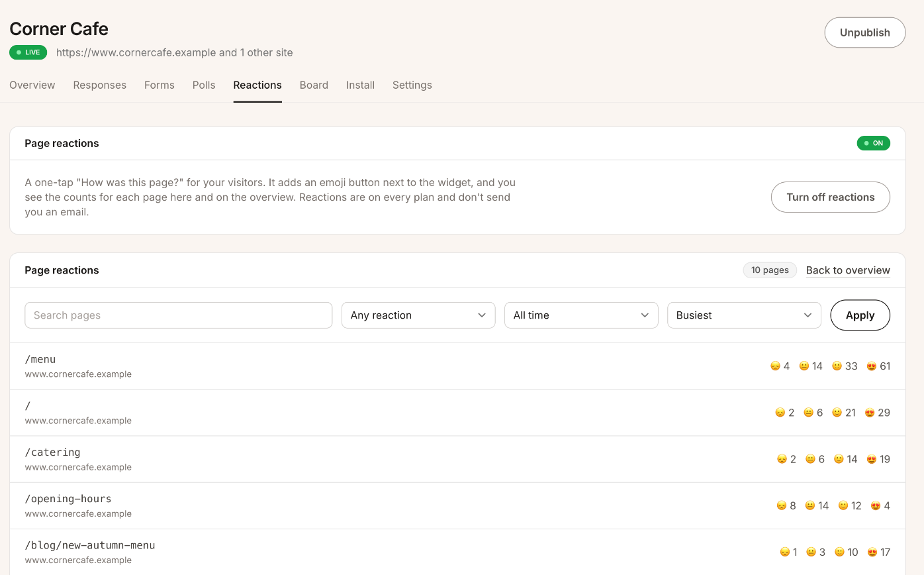Screen dimensions: 924x575
Task: Click the green ON status badge
Action: coord(874,143)
